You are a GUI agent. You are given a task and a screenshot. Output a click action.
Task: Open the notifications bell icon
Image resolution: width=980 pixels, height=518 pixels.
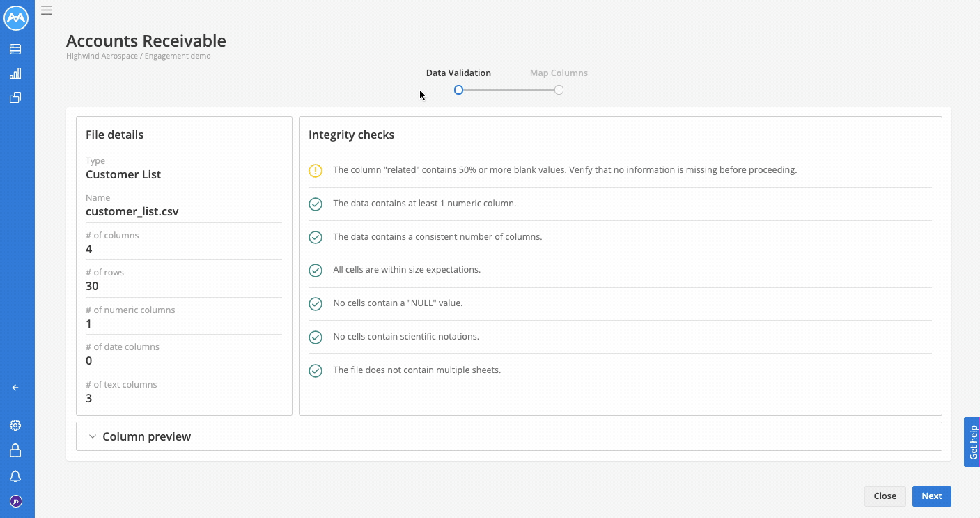(15, 476)
